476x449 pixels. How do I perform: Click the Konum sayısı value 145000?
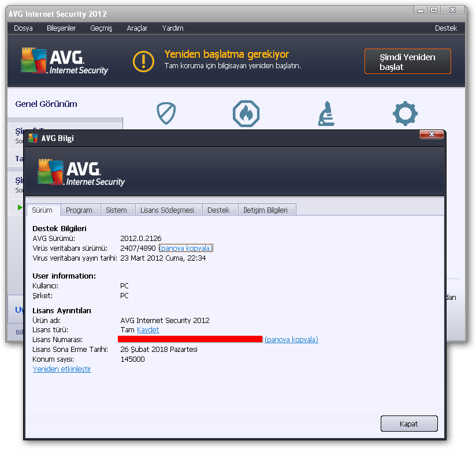coord(133,359)
